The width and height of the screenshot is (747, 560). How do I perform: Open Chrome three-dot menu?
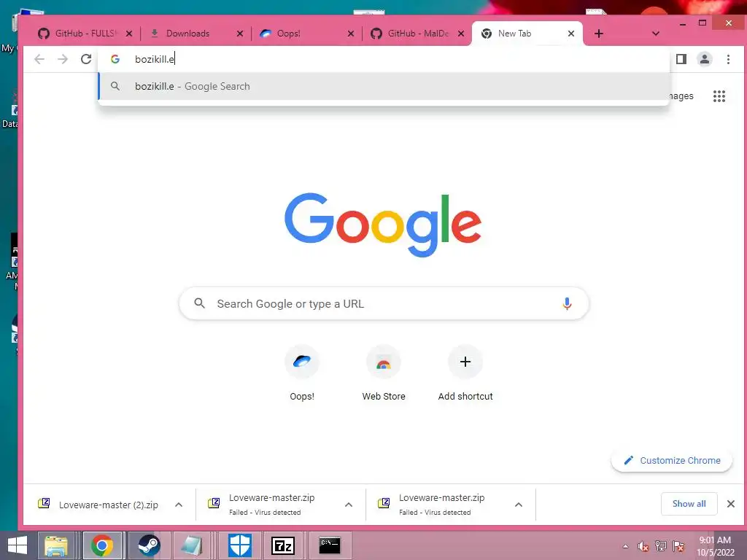tap(728, 59)
